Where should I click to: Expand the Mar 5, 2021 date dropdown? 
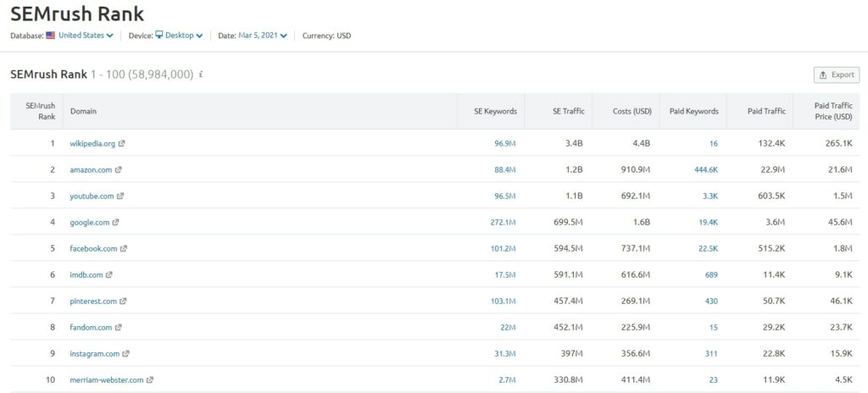click(263, 36)
